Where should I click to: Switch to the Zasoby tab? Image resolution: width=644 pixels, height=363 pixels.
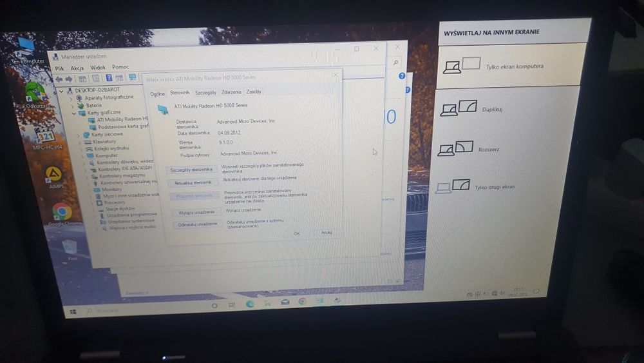[253, 92]
